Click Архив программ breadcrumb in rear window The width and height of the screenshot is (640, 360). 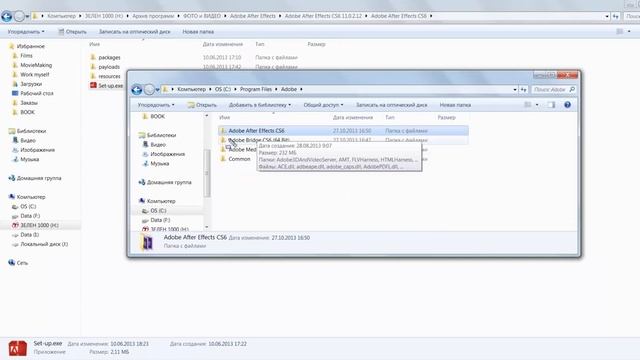tap(153, 16)
